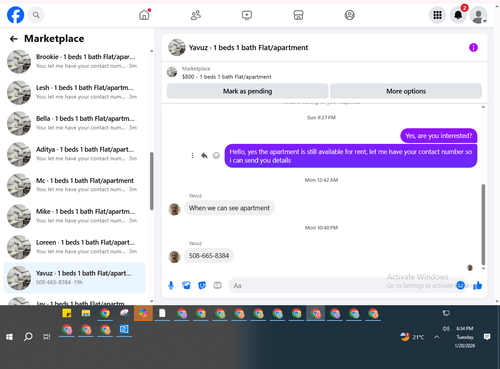The height and width of the screenshot is (369, 500).
Task: Open the Mike conversation
Action: pos(74,216)
